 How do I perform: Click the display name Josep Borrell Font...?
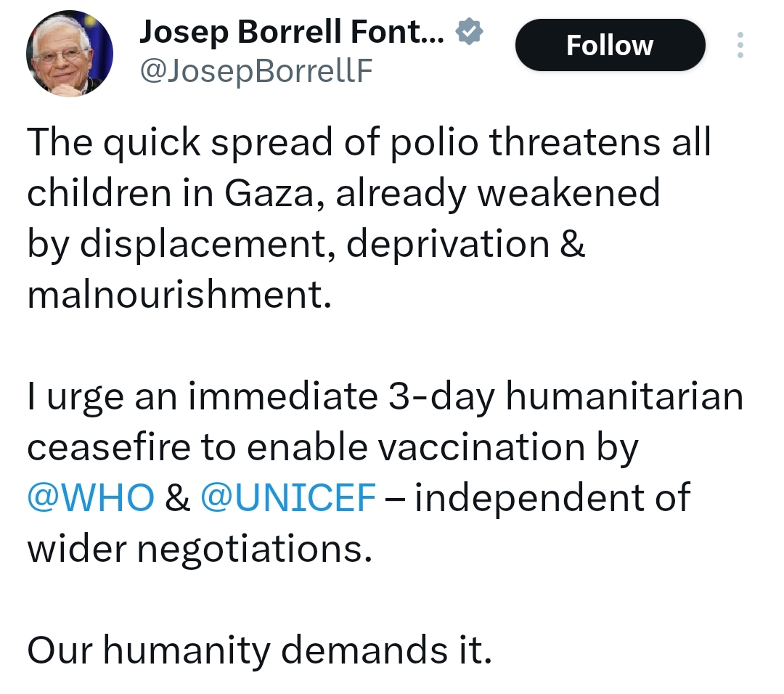[290, 31]
